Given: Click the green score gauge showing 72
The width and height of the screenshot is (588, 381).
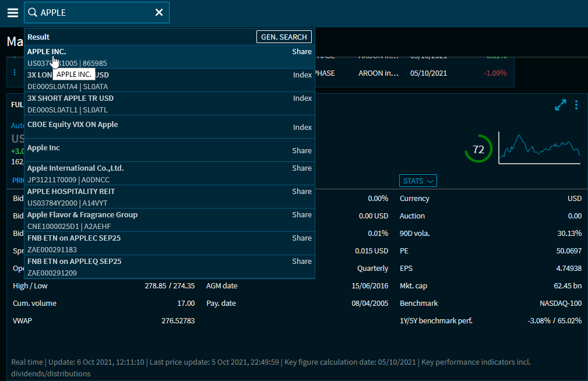Looking at the screenshot, I should click(x=478, y=150).
